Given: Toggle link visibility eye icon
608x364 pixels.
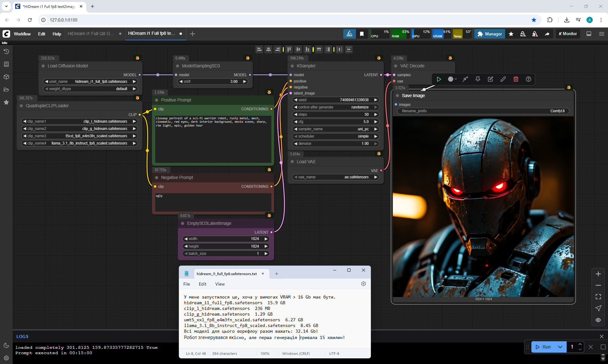Looking at the screenshot, I should (598, 320).
